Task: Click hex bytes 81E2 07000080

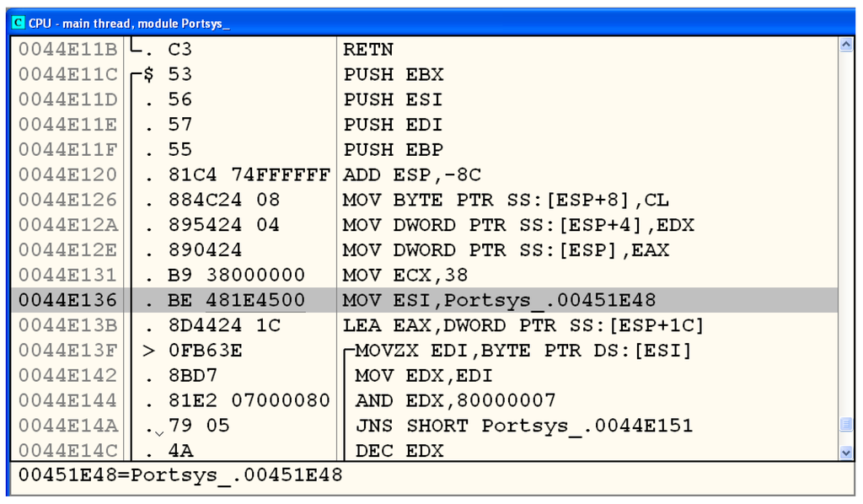Action: (x=249, y=400)
